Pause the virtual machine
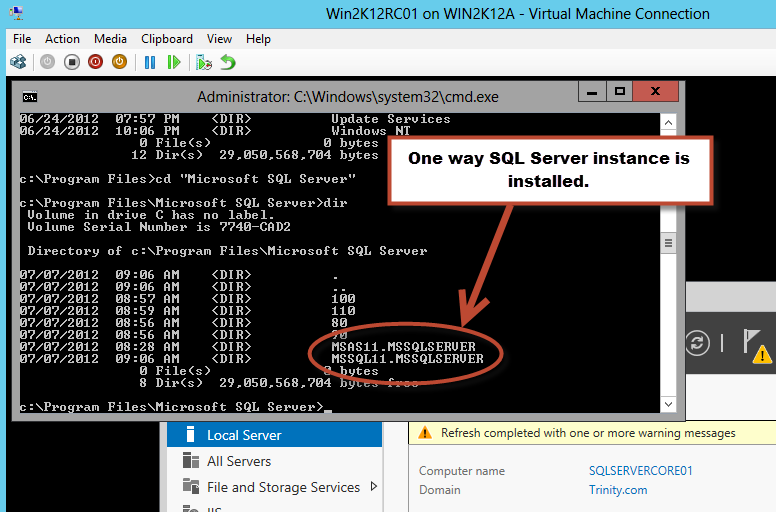This screenshot has width=776, height=512. tap(149, 62)
